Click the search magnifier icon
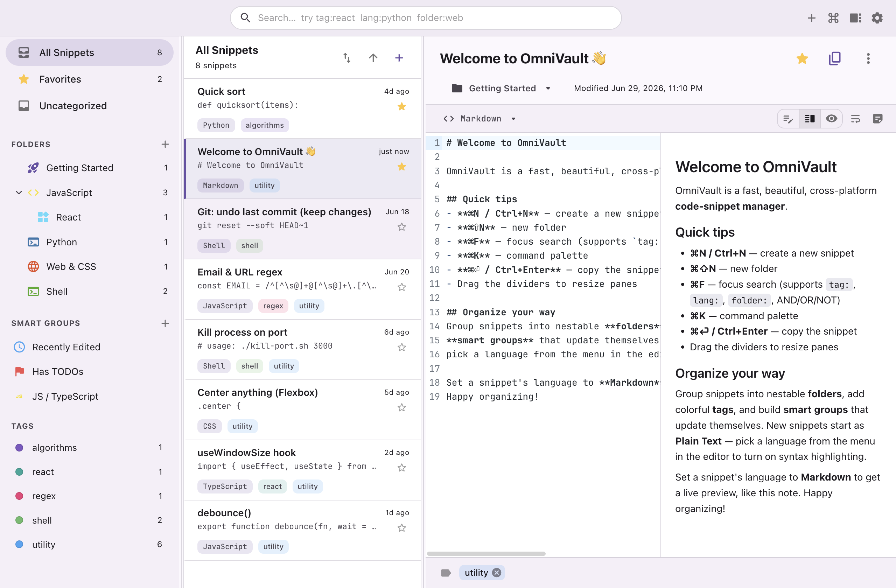This screenshot has height=588, width=896. pos(245,18)
